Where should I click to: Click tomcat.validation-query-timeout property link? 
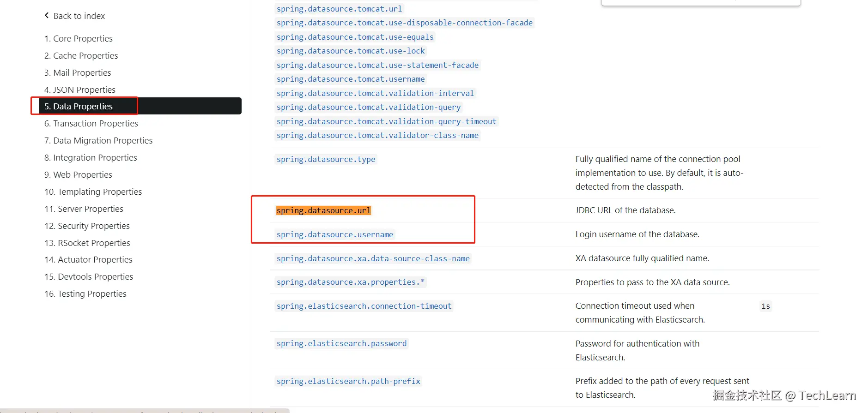tap(387, 121)
